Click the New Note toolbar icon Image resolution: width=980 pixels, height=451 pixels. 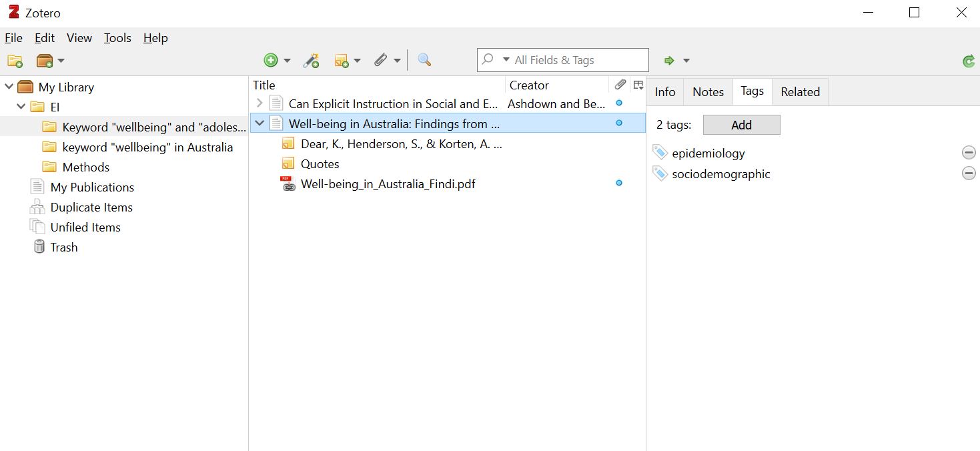pyautogui.click(x=342, y=61)
